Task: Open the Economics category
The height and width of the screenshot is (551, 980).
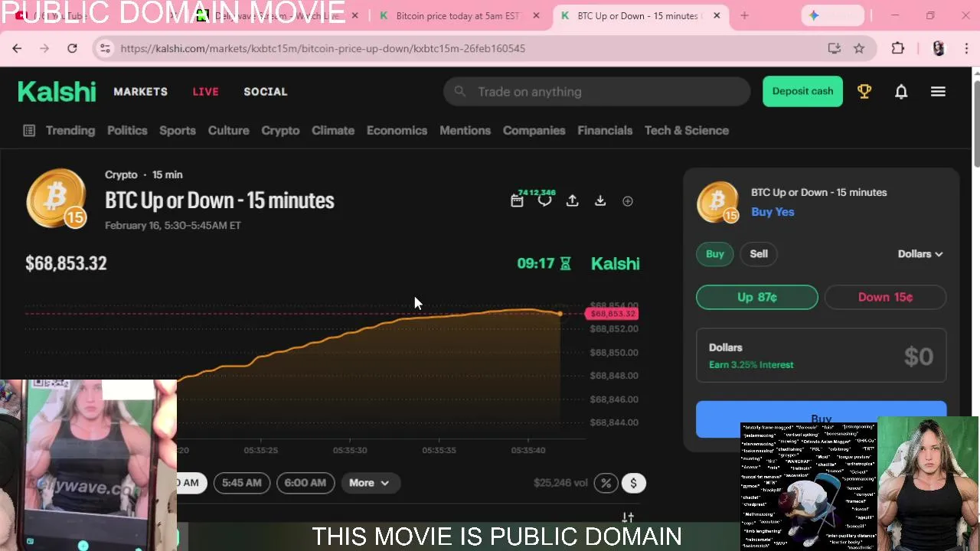Action: pyautogui.click(x=397, y=131)
